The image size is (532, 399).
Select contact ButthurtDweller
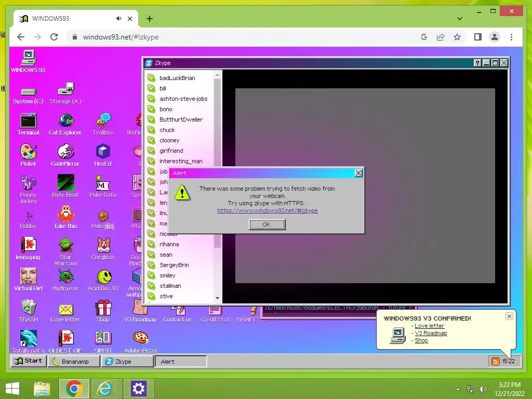pyautogui.click(x=180, y=119)
